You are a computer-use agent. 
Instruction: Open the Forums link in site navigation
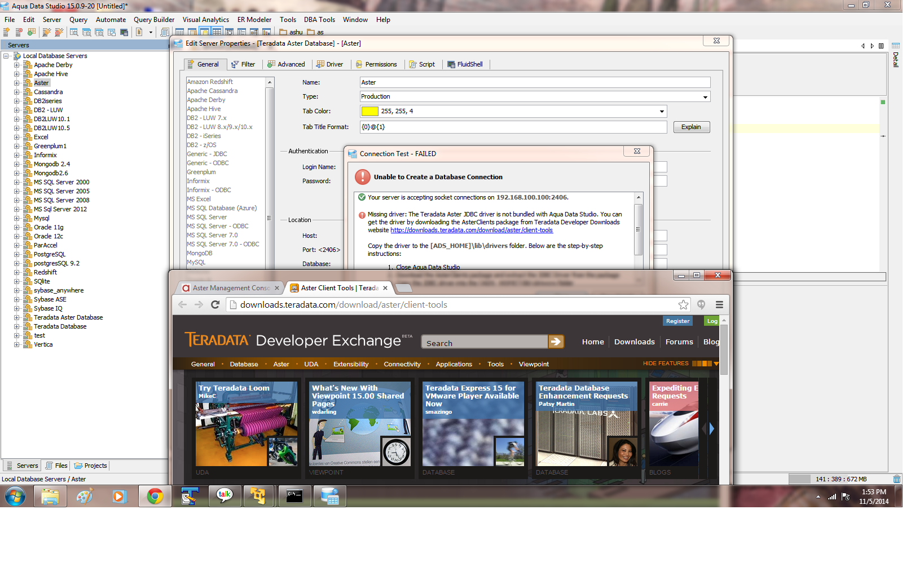679,342
